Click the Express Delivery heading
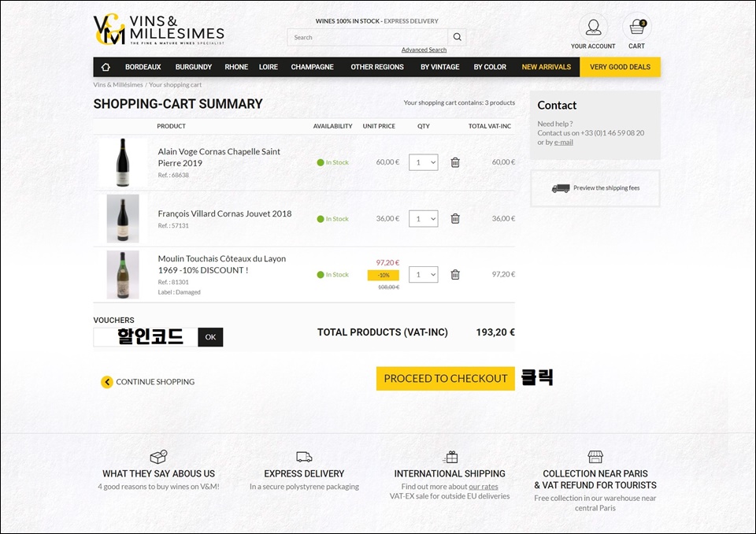 [x=304, y=473]
